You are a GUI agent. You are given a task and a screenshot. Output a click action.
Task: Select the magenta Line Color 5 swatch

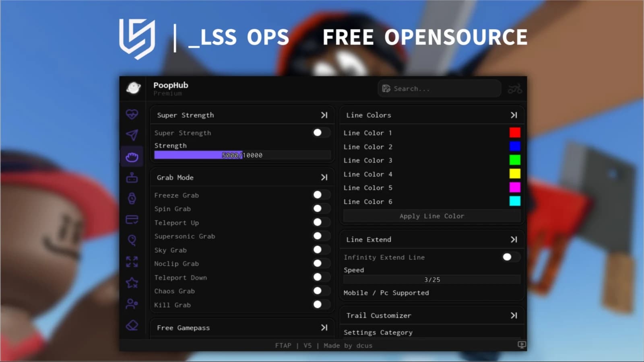[x=515, y=187]
